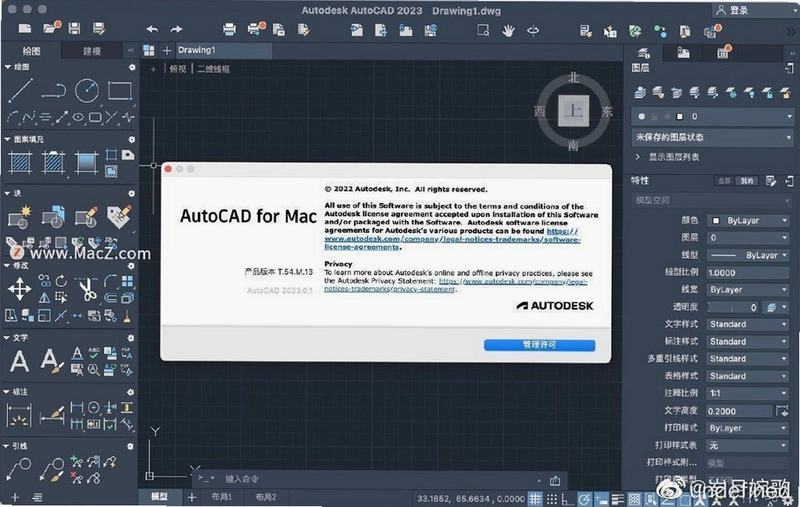The width and height of the screenshot is (800, 507).
Task: Click the 登录 sign in button
Action: point(733,10)
